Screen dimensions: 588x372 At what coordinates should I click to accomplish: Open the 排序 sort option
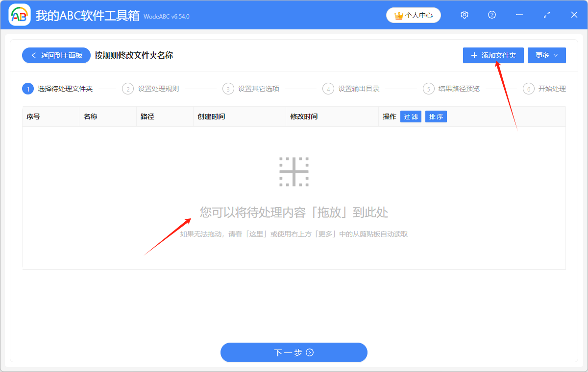[436, 116]
